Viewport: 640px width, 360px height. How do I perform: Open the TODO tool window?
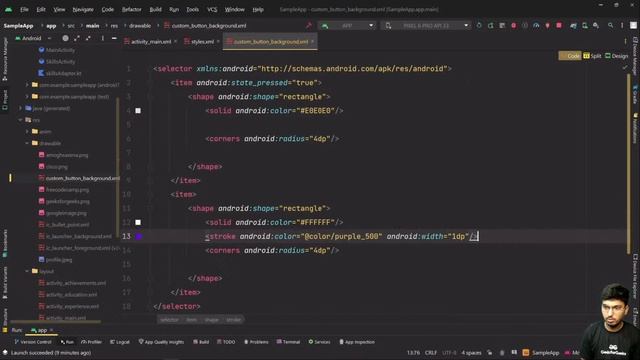click(226, 342)
